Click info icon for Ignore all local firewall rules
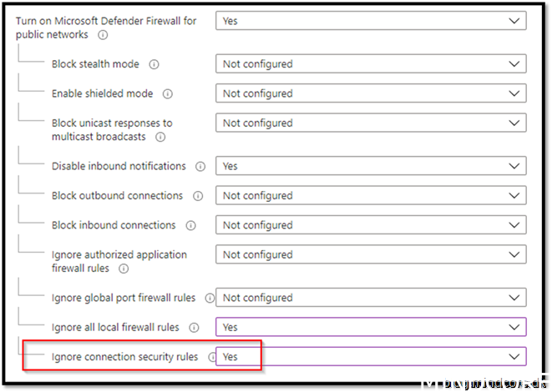This screenshot has width=552, height=392. (195, 328)
